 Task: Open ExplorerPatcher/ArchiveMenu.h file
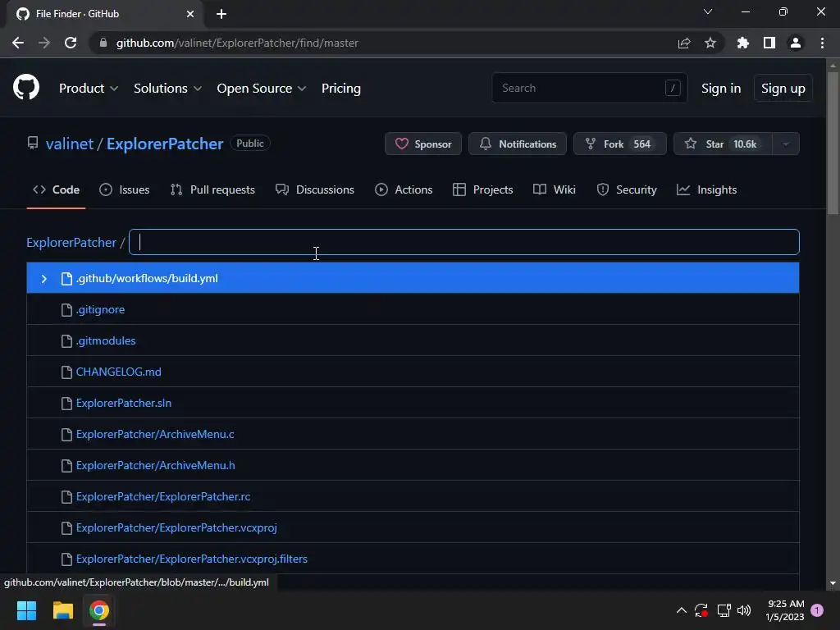tap(155, 466)
